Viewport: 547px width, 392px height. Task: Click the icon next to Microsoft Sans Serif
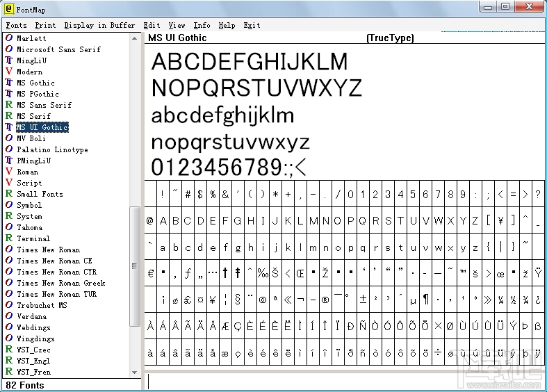click(9, 49)
